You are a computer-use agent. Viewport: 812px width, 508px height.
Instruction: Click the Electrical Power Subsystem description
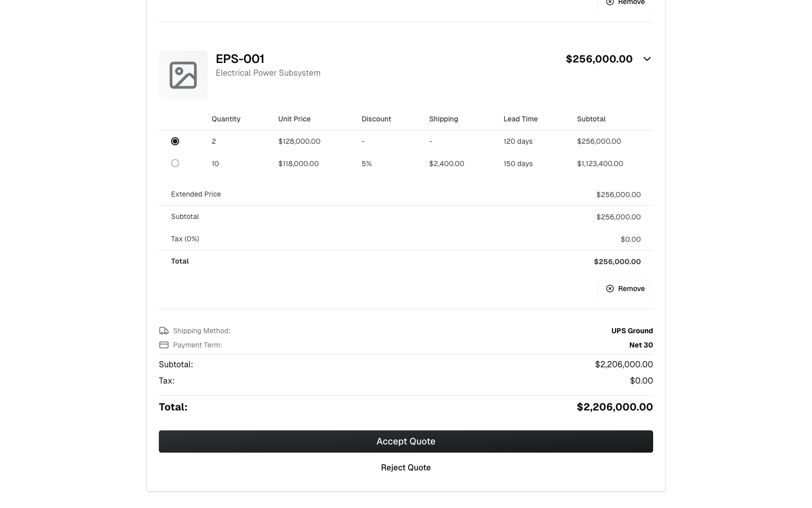[x=268, y=73]
